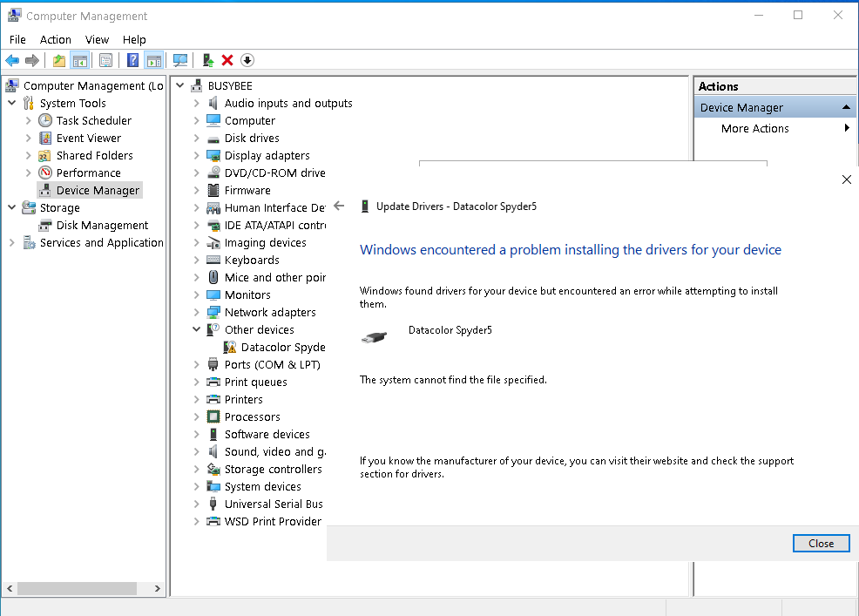Toggle the Show/Hide Console Tree icon
This screenshot has height=616, width=859.
80,60
